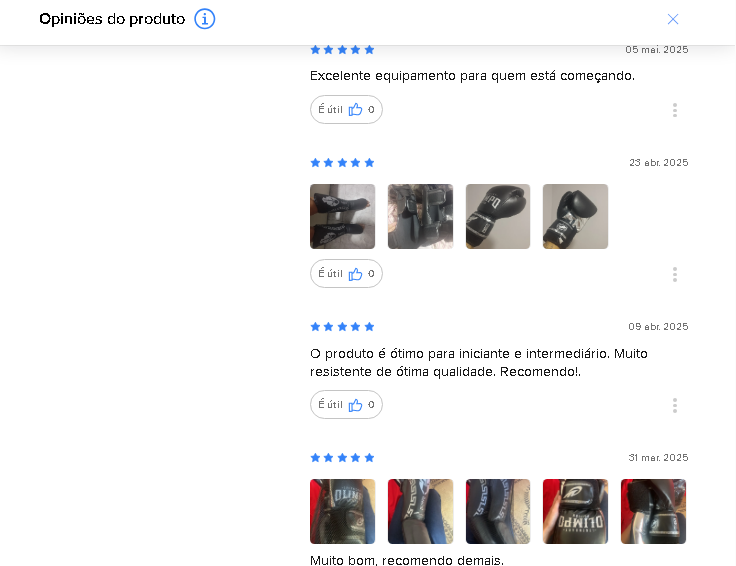Image resolution: width=736 pixels, height=566 pixels.
Task: Mark the 23 abr. 2025 review as useful
Action: [346, 274]
